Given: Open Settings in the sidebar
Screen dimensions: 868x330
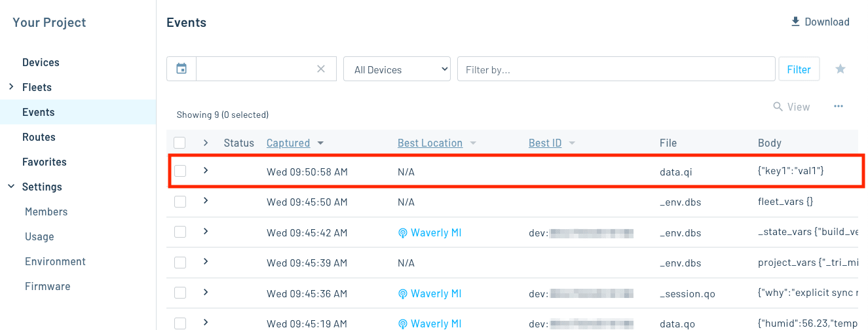Looking at the screenshot, I should 42,187.
